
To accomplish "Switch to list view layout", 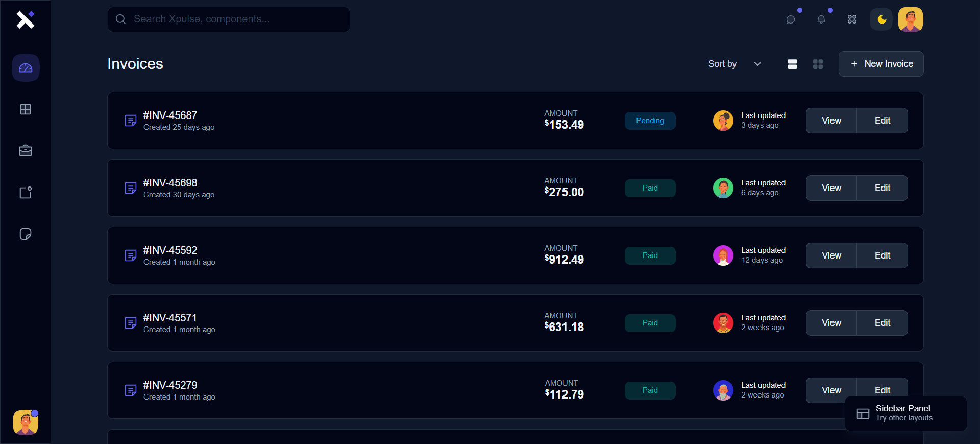I will [792, 64].
